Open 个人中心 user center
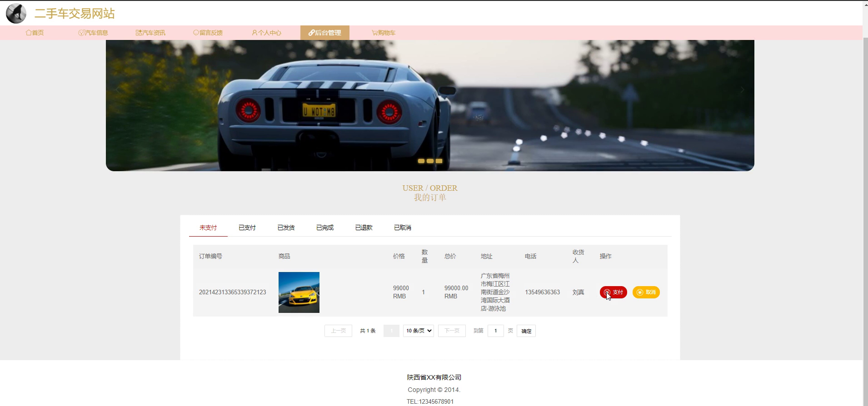This screenshot has width=868, height=406. pyautogui.click(x=267, y=33)
